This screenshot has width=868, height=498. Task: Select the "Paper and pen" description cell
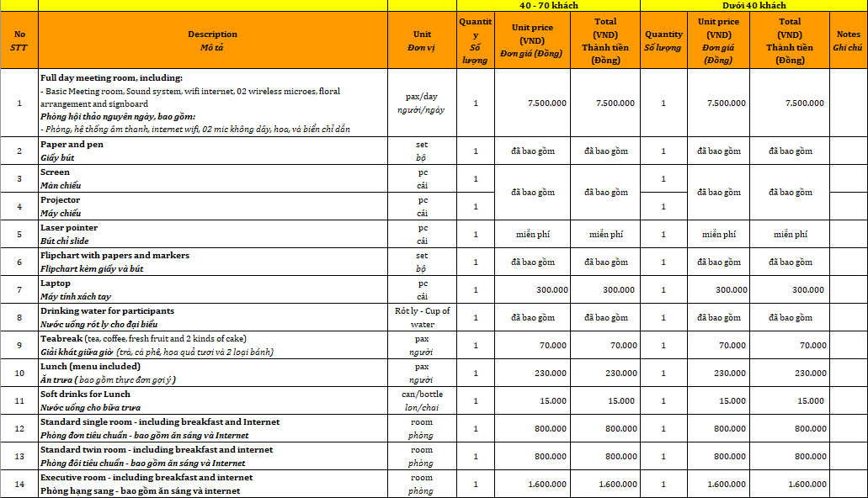coord(212,151)
